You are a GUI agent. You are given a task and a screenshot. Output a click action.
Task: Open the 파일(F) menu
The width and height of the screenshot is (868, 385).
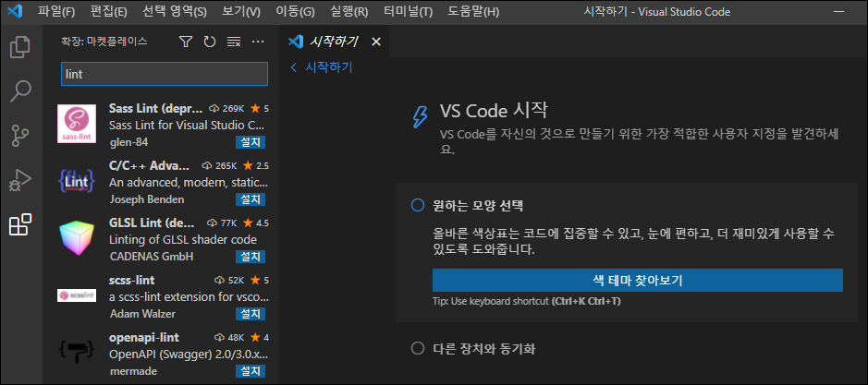click(56, 12)
